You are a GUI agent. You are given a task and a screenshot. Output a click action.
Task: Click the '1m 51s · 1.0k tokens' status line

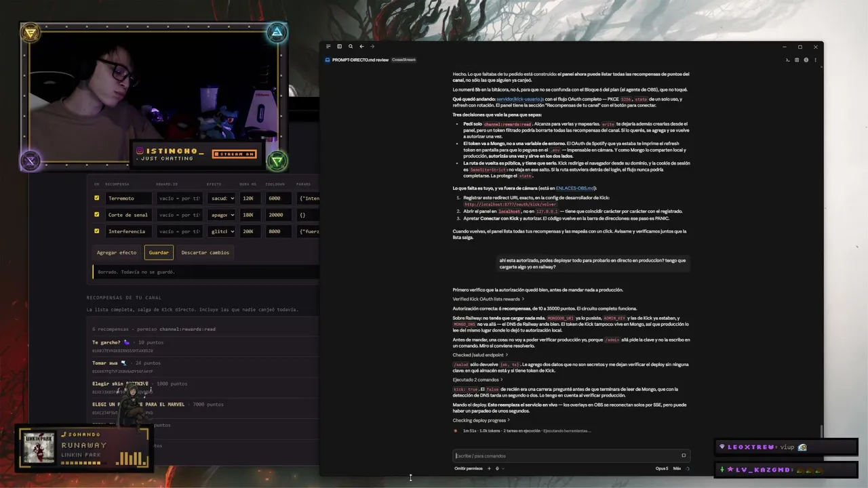(526, 431)
